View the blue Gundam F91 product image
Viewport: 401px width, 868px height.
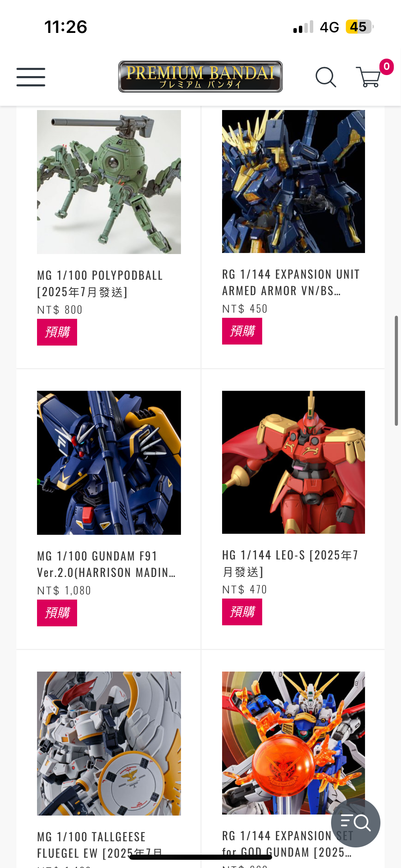pos(109,463)
